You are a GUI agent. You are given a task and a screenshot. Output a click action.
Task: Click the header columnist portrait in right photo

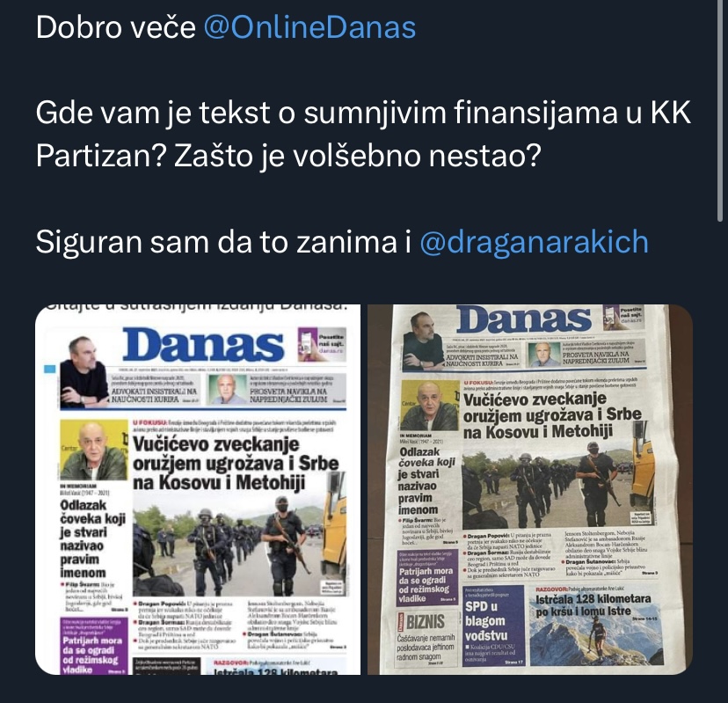pyautogui.click(x=423, y=341)
